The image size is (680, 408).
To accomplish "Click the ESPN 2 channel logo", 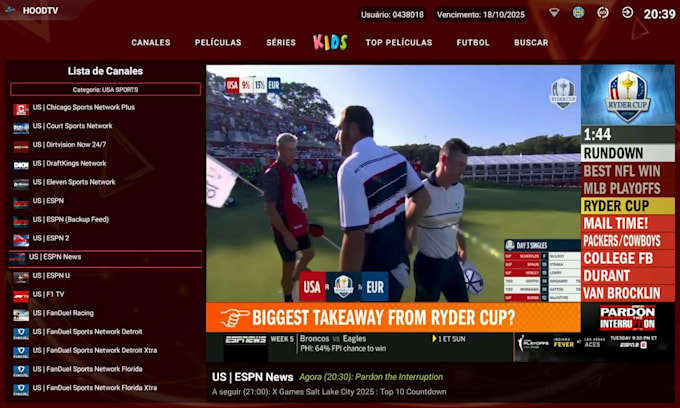I will coord(21,240).
